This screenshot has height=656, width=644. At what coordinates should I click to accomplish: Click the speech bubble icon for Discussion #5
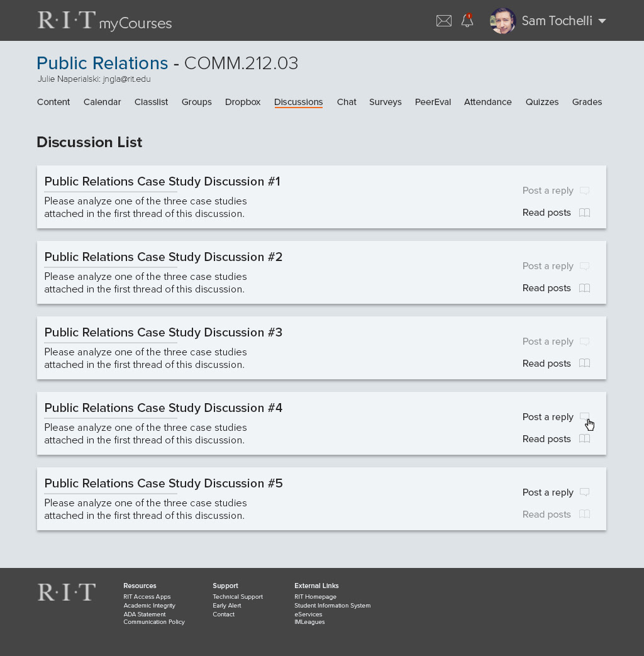(x=585, y=492)
